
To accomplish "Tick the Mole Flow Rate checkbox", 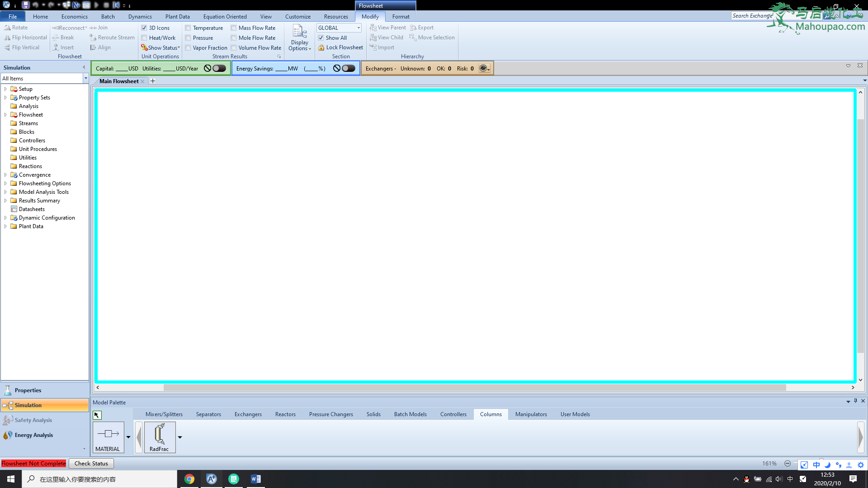I will point(234,38).
